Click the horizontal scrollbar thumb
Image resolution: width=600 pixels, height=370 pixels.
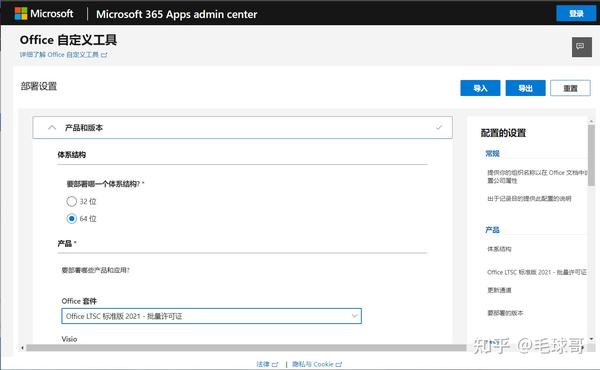tap(245, 348)
